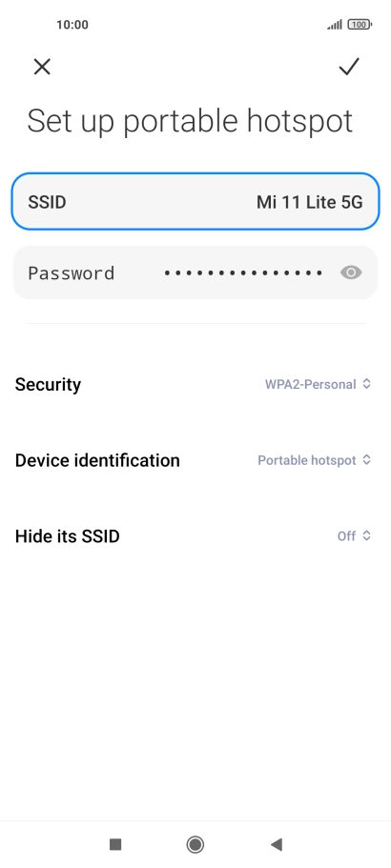The height and width of the screenshot is (868, 391).
Task: Tap the chevron arrows next to WPA2-Personal
Action: [x=366, y=384]
